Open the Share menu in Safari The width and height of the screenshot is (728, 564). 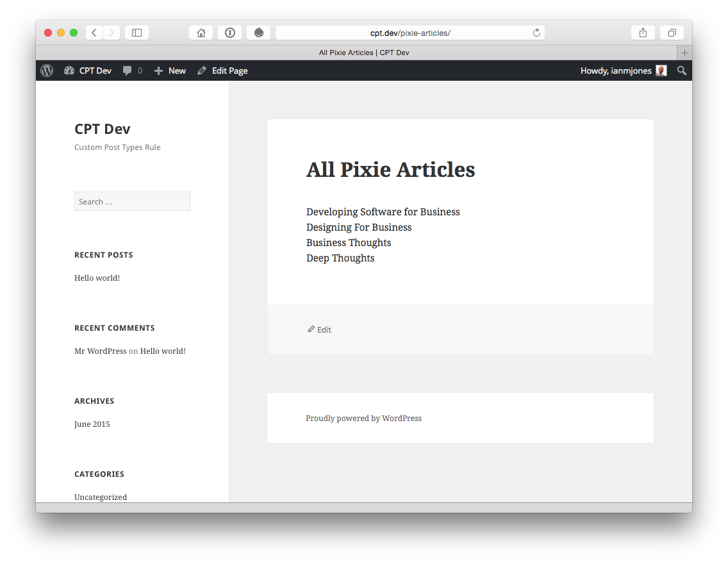[x=643, y=33]
